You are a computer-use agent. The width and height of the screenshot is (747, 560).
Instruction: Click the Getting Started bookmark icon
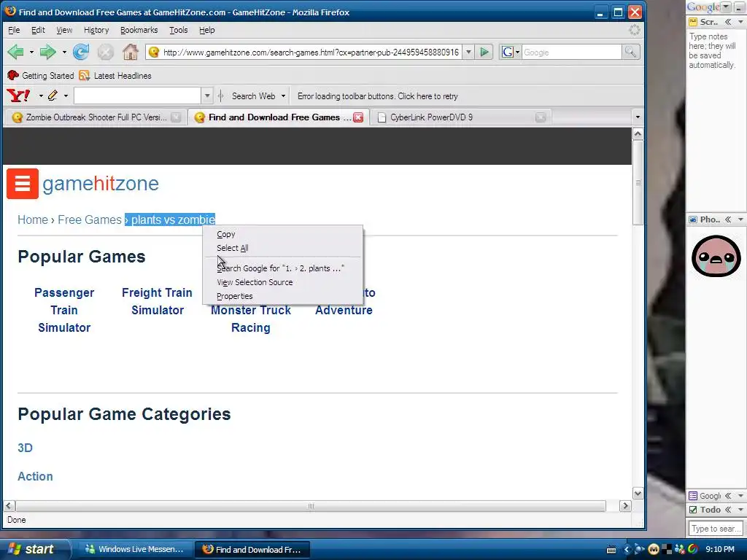pyautogui.click(x=13, y=76)
